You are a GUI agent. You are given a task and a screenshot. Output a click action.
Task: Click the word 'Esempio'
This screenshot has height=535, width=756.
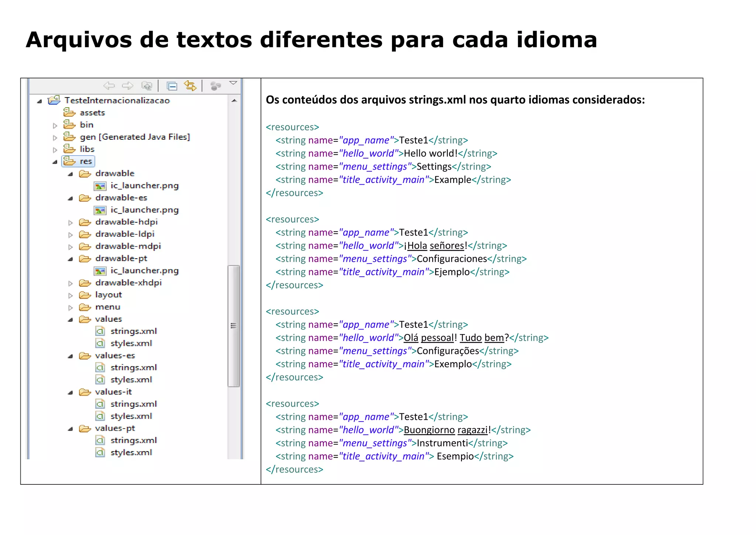point(455,456)
